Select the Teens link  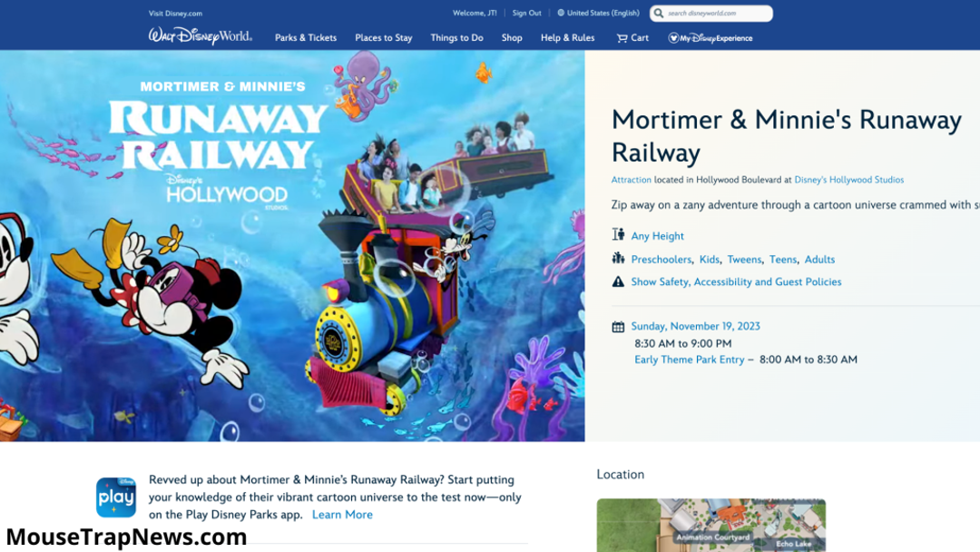pyautogui.click(x=783, y=260)
